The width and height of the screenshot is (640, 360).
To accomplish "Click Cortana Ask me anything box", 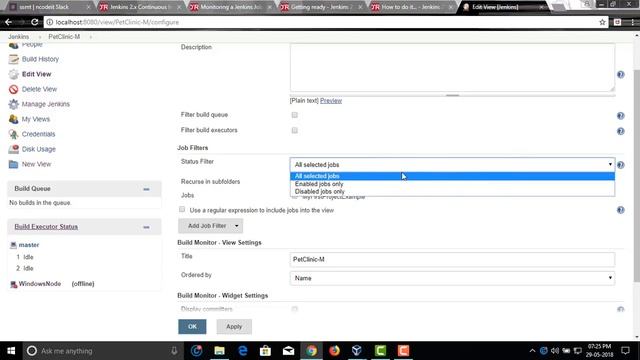I will (102, 351).
